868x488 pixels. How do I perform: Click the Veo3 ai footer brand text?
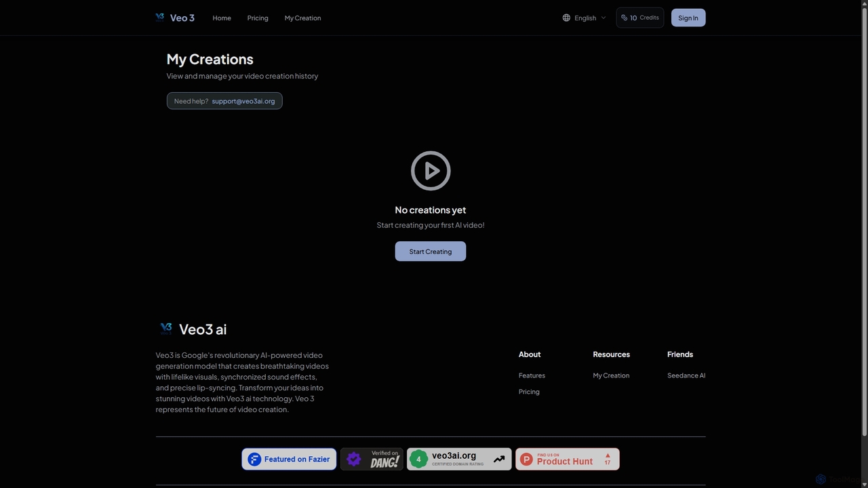pos(203,329)
